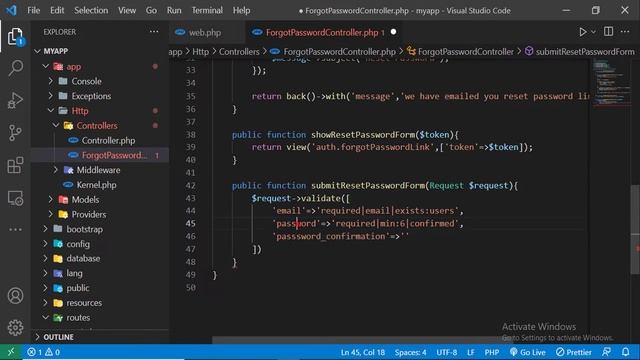
Task: Change language mode PHP
Action: (492, 352)
